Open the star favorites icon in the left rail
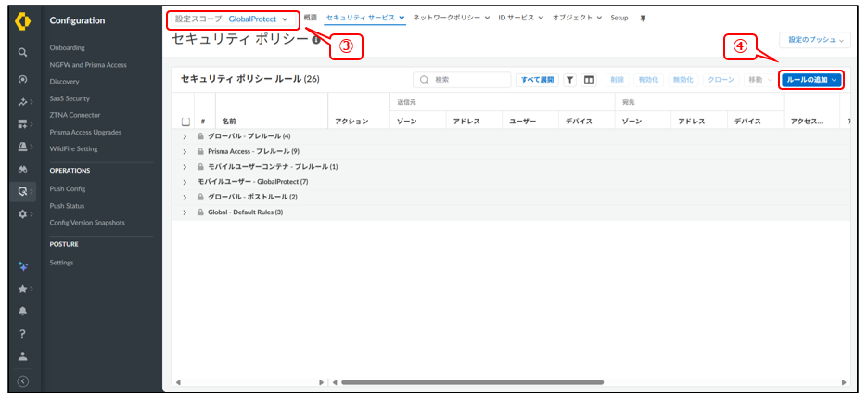 [22, 289]
